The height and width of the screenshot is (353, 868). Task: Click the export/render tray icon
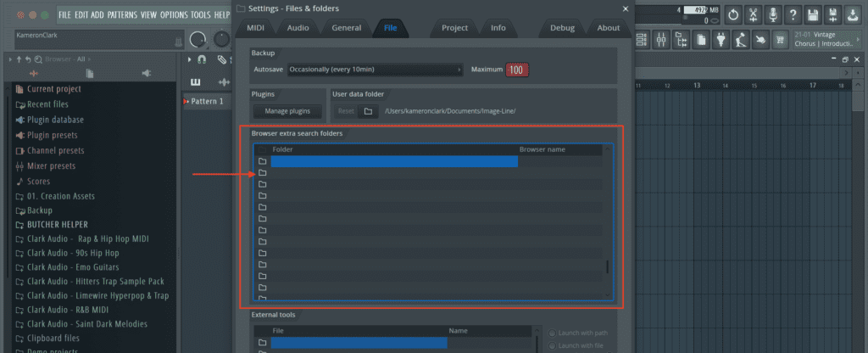[853, 15]
